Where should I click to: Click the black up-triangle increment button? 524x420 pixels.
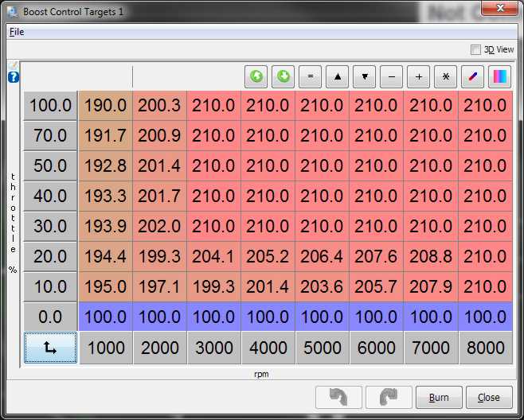coord(337,76)
